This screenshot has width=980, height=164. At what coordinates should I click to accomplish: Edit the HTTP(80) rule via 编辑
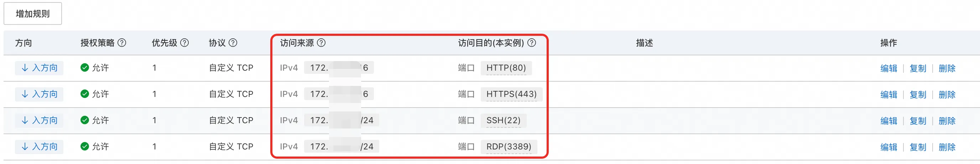(889, 68)
